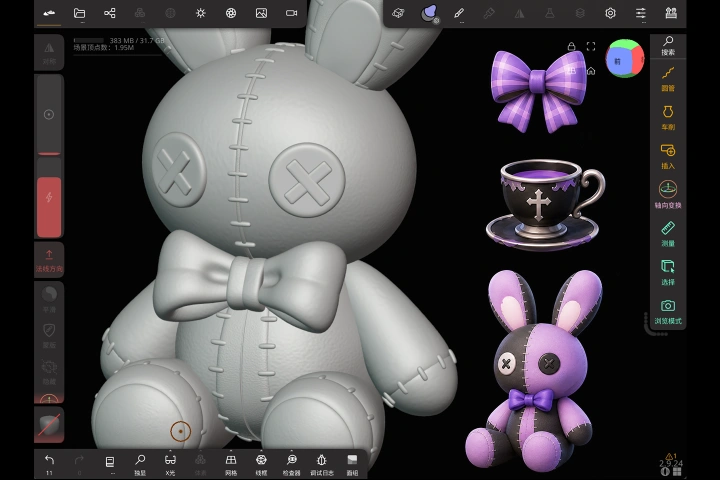Screen dimensions: 720x480
Task: Open the 搜索 tool search
Action: point(668,46)
